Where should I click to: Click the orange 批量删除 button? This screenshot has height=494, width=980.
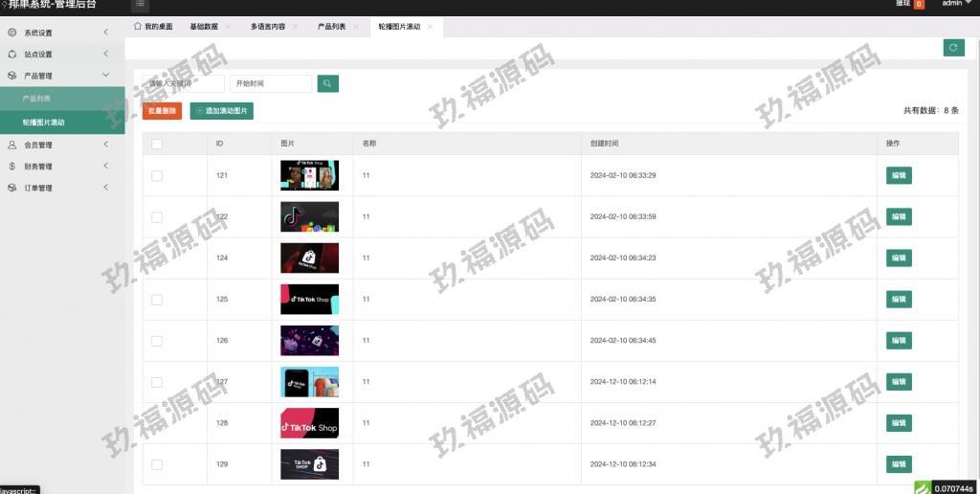pyautogui.click(x=162, y=112)
